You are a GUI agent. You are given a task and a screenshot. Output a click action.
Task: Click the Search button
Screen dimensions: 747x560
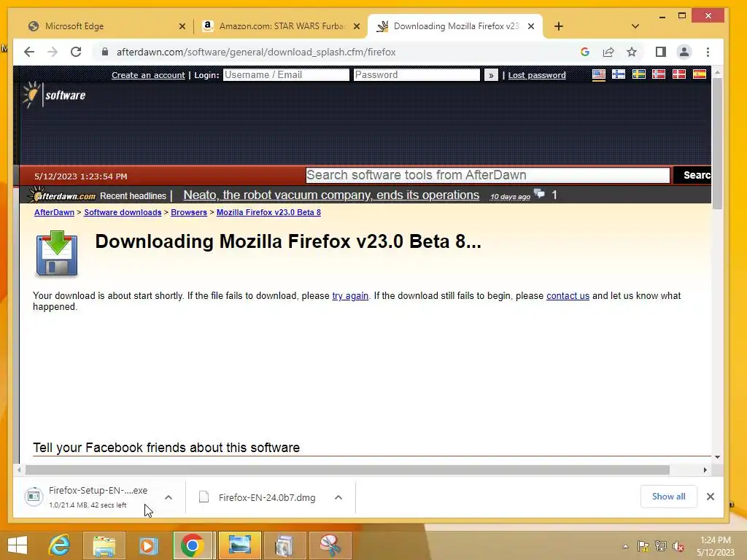(x=694, y=175)
